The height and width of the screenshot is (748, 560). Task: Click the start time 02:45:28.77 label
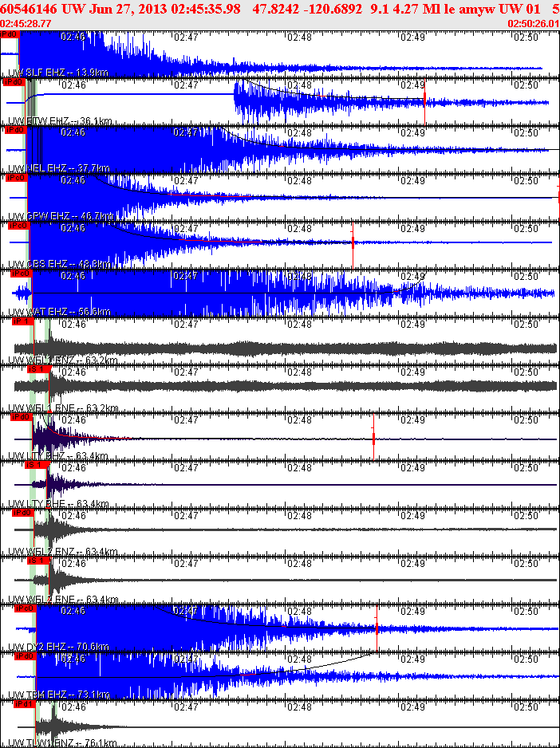26,23
